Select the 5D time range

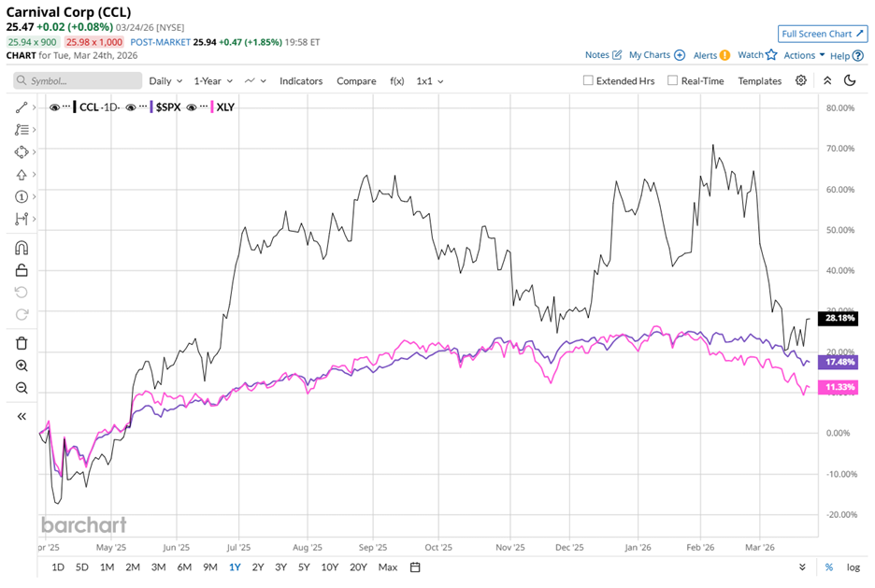pos(82,567)
